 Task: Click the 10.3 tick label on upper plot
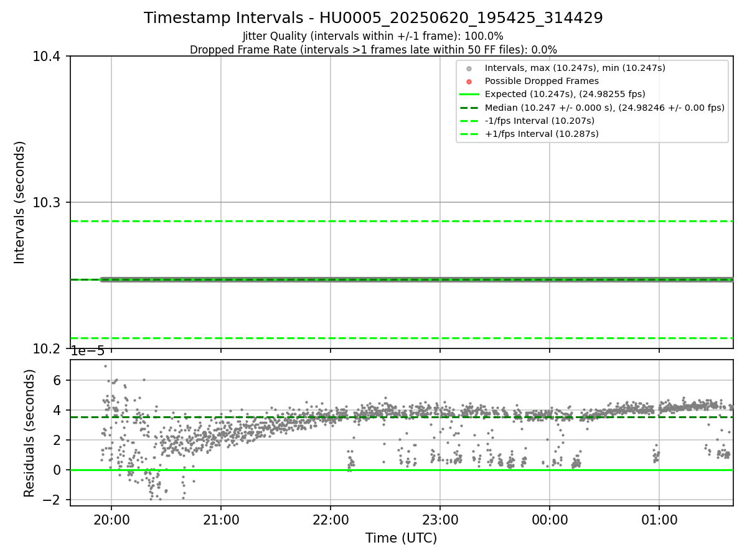47,203
